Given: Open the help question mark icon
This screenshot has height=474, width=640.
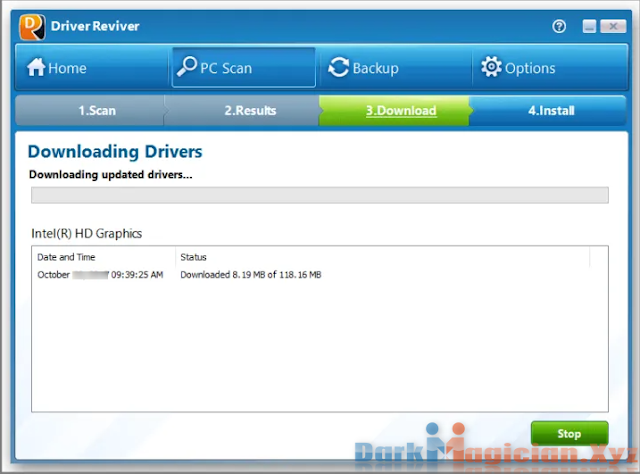Looking at the screenshot, I should [x=559, y=27].
